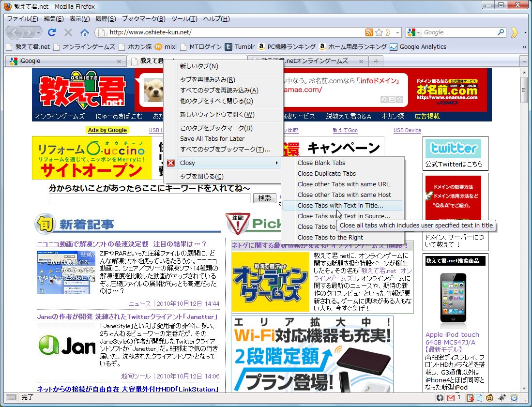Select Close Tabs to the Right
This screenshot has width=532, height=407.
(343, 238)
